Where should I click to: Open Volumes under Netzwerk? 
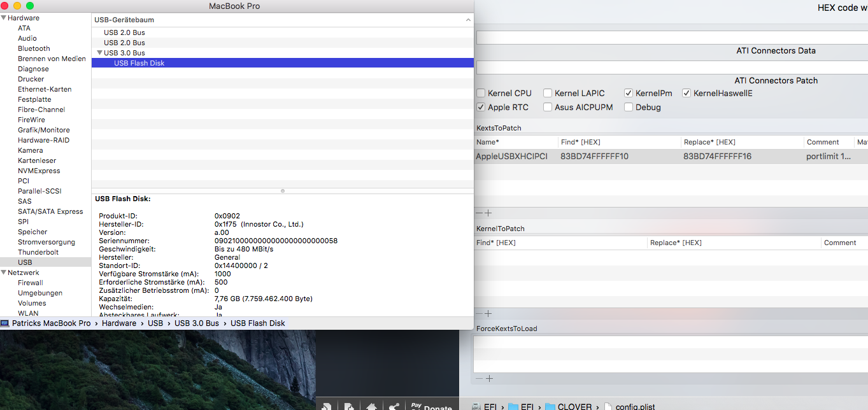pyautogui.click(x=32, y=303)
